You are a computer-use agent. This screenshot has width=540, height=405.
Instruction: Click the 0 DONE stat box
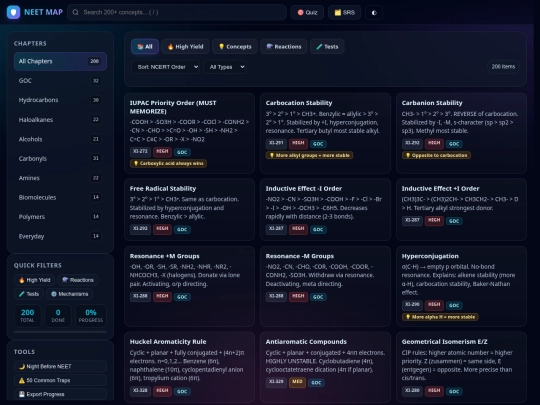[58, 315]
